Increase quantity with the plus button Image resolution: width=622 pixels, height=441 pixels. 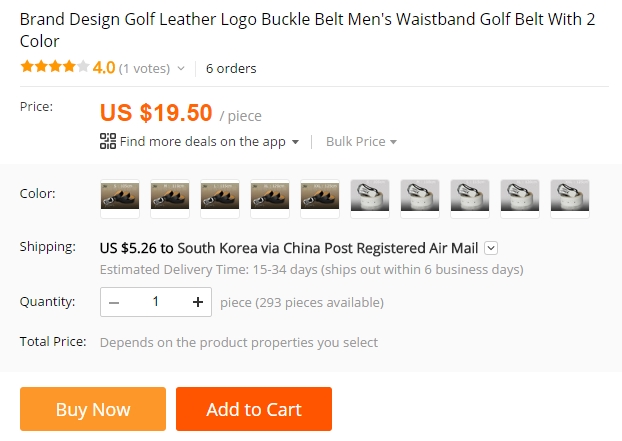(197, 302)
